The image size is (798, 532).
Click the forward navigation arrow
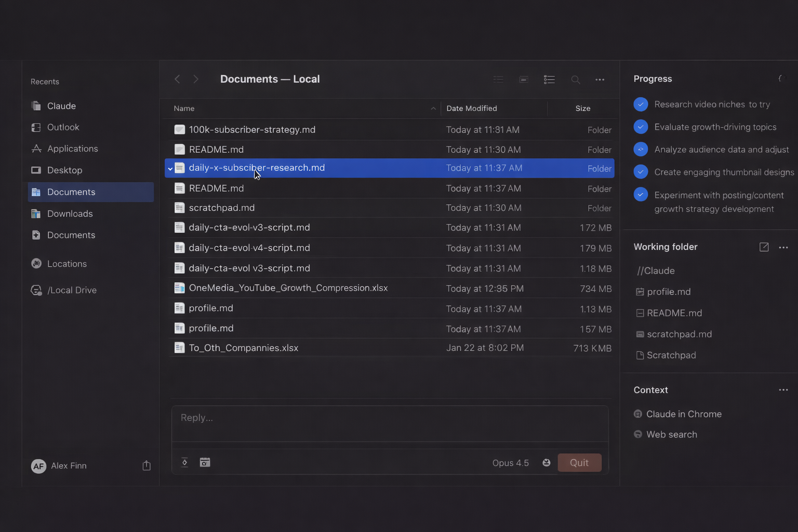coord(196,79)
